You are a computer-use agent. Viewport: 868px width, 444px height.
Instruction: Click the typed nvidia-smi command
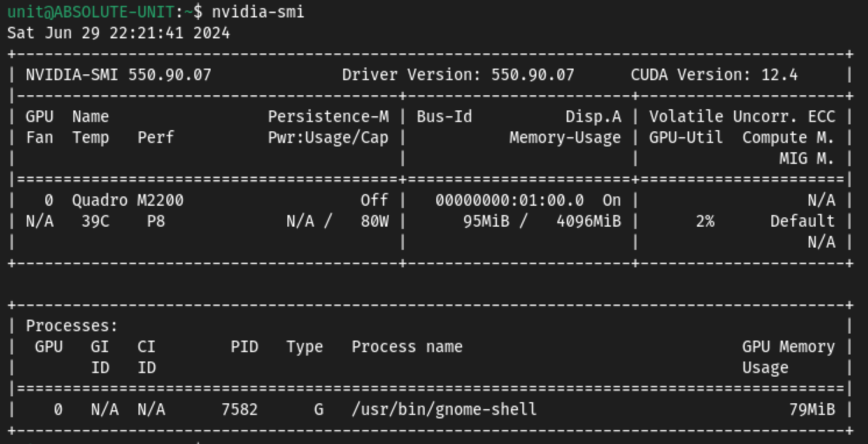point(258,12)
